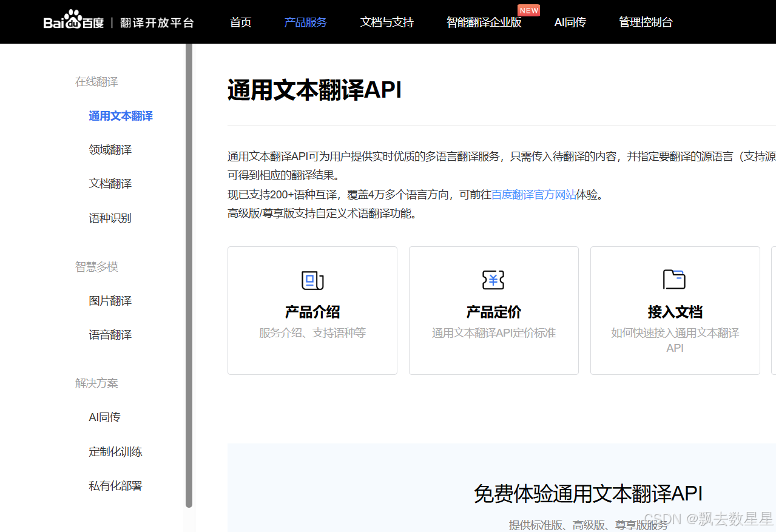Open the 产品介绍 card title
The height and width of the screenshot is (532, 776).
312,312
